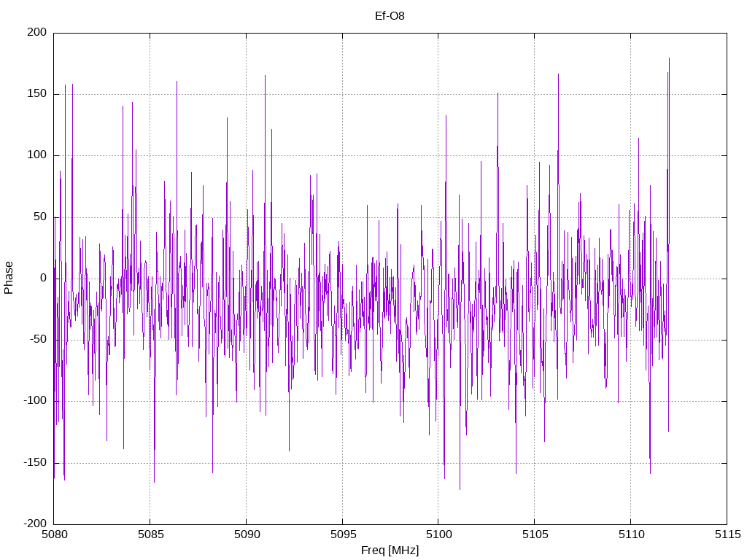
Task: Click y-axis tick label -200
Action: (x=35, y=524)
